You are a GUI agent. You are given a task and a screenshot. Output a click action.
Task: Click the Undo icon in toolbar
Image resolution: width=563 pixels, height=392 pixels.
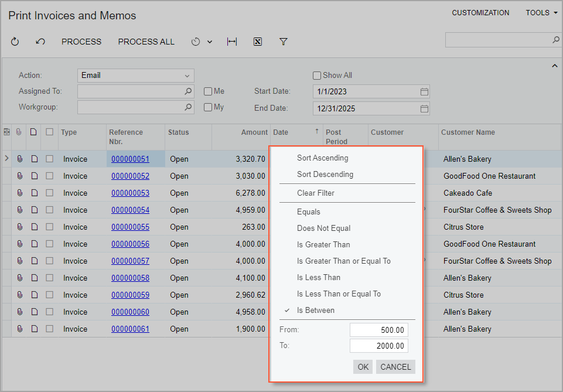tap(40, 42)
